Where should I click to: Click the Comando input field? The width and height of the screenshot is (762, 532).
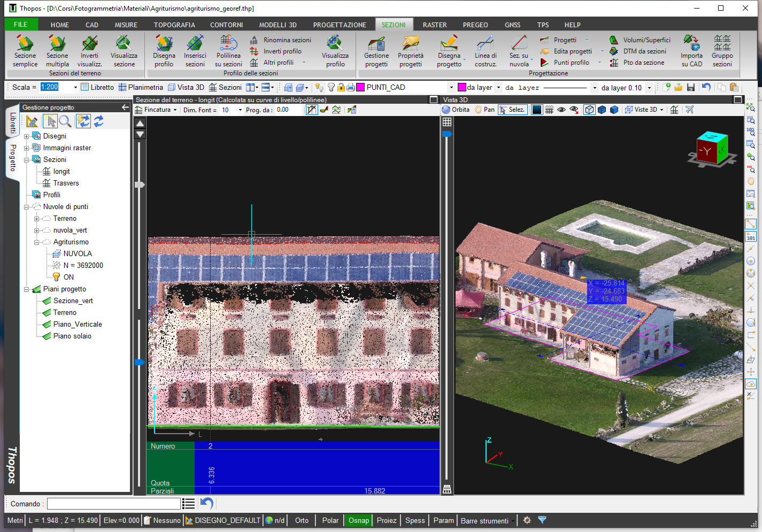(113, 504)
